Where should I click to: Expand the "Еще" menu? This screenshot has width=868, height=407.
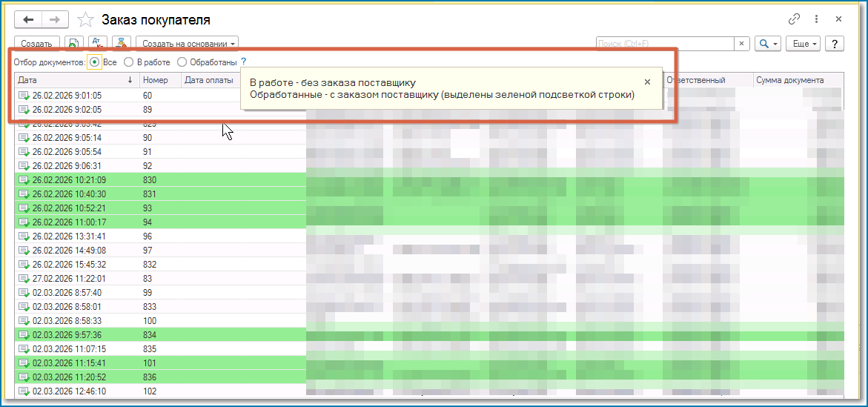tap(804, 44)
